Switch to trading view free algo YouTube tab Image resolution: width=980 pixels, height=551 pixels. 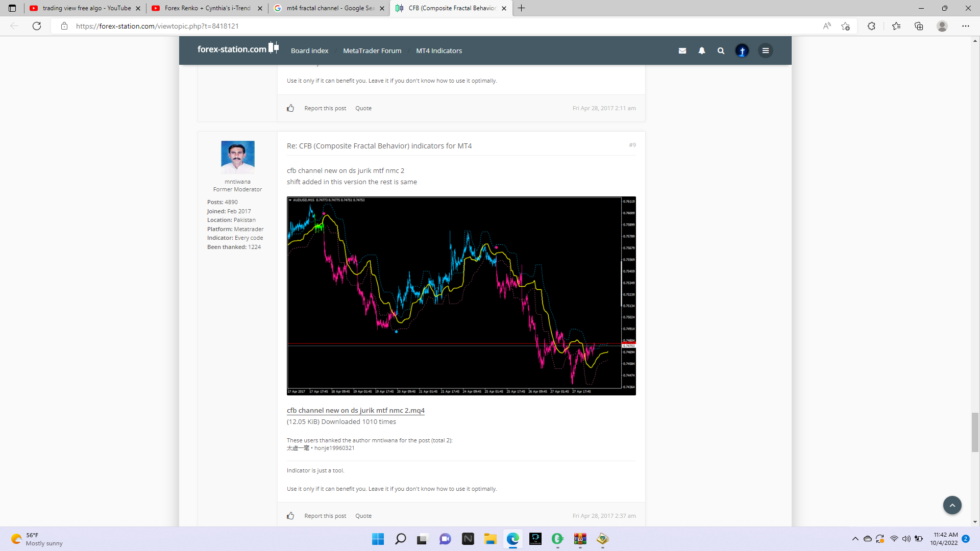point(86,8)
